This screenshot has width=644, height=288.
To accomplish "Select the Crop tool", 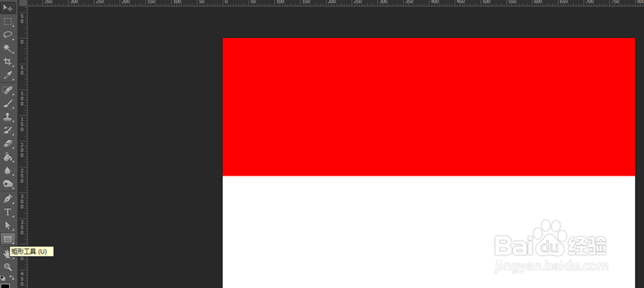I will pos(8,62).
